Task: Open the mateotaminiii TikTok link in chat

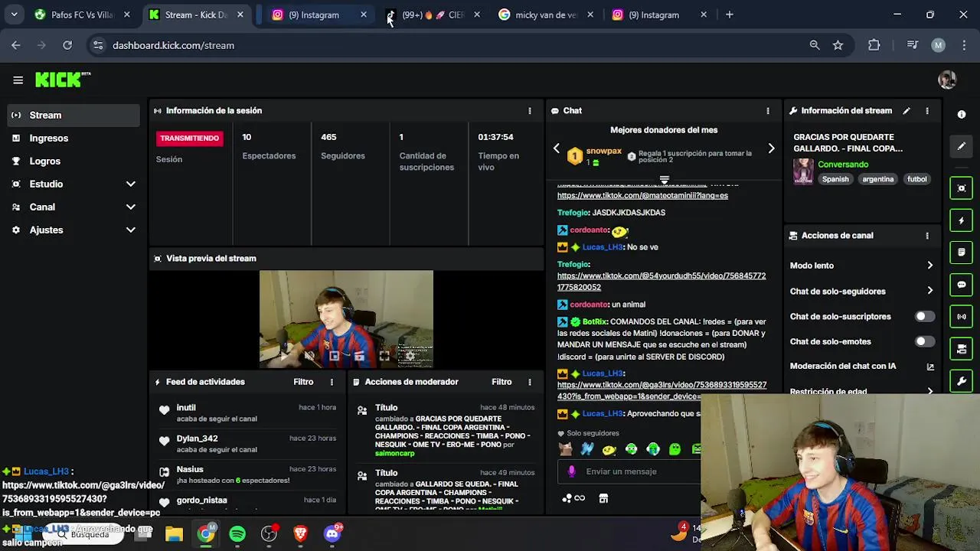Action: [x=642, y=195]
